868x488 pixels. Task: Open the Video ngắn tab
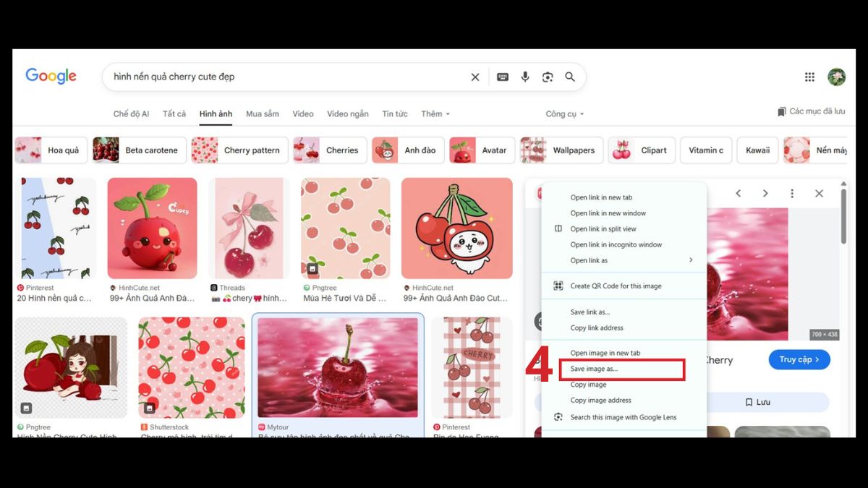click(348, 114)
